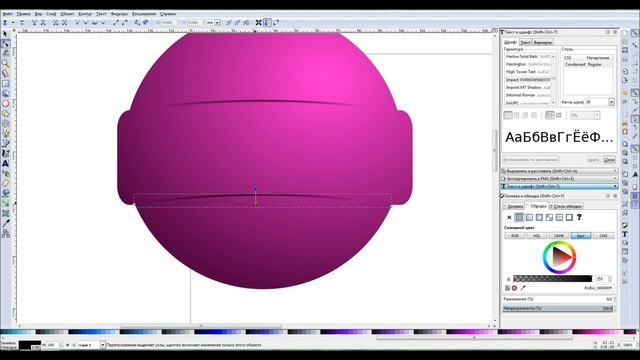Set stroke paint to unset (question mark)

coord(579,218)
